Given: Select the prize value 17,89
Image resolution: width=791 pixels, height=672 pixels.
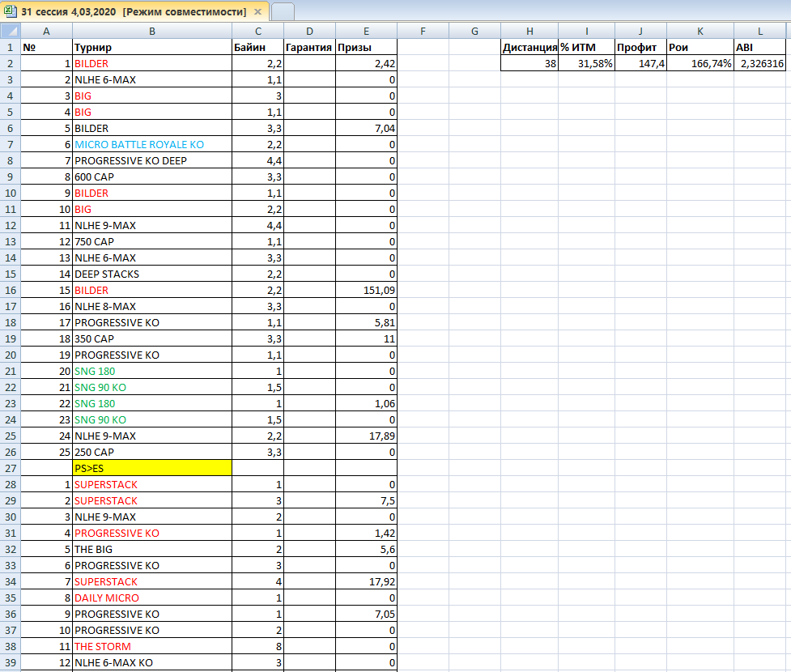Looking at the screenshot, I should click(x=366, y=436).
